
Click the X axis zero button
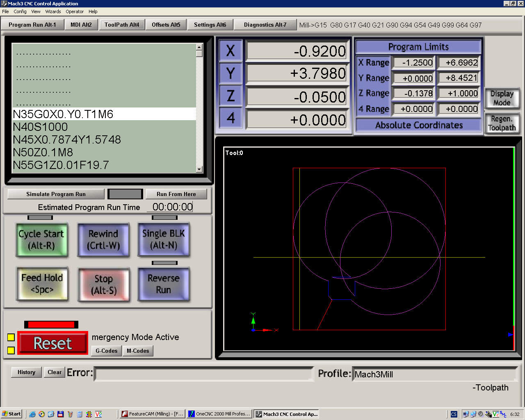(x=231, y=51)
